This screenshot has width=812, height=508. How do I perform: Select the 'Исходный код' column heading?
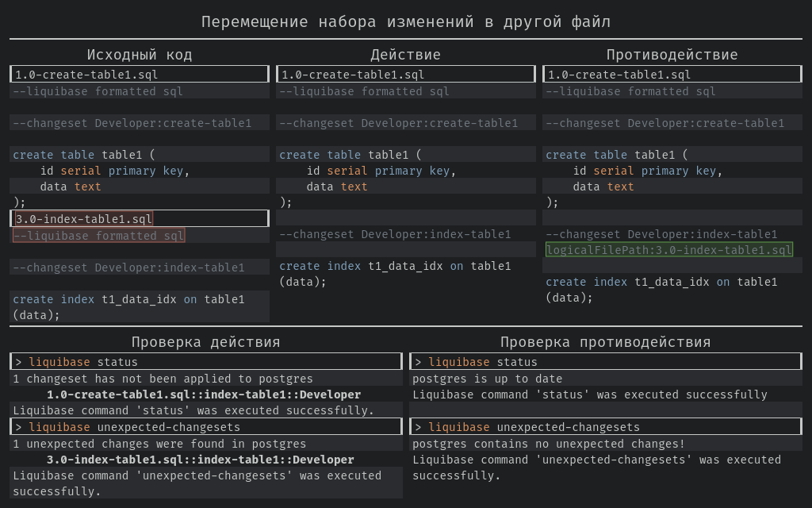[140, 55]
